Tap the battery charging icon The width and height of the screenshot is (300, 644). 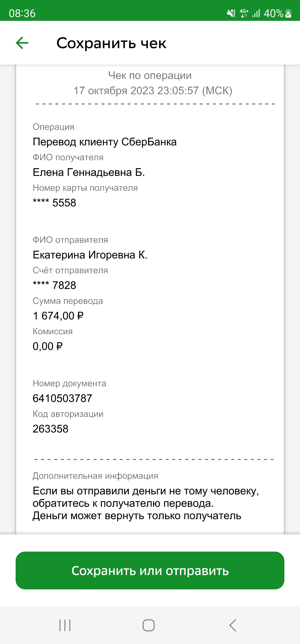tap(288, 13)
